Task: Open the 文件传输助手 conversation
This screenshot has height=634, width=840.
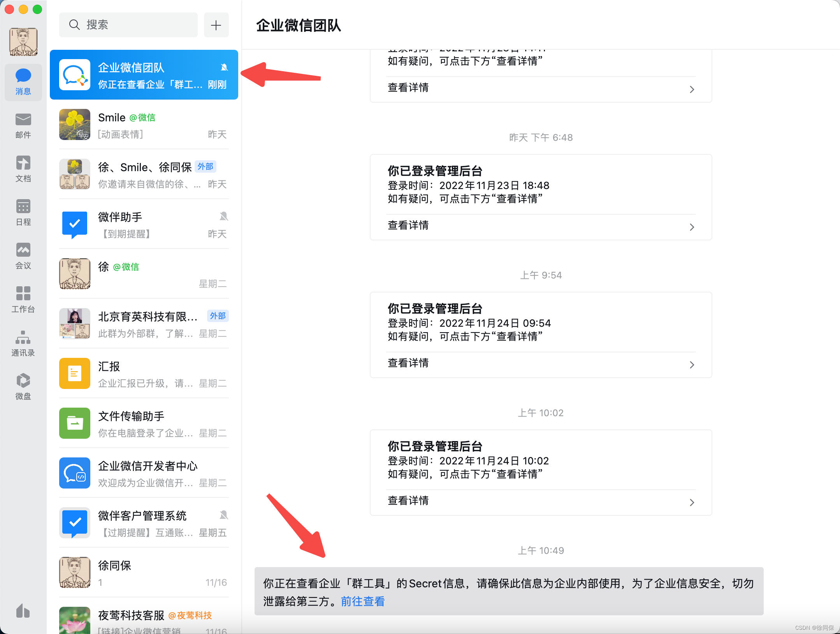Action: coord(144,423)
